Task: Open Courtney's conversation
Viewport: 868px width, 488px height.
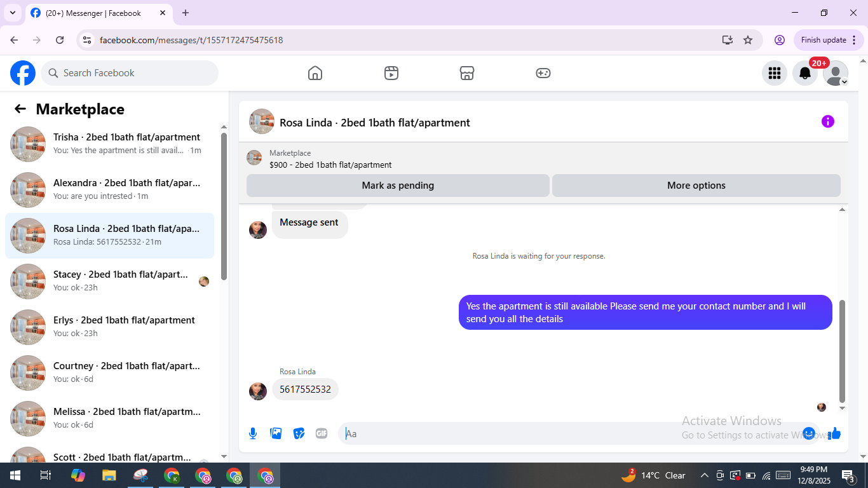Action: click(x=109, y=373)
